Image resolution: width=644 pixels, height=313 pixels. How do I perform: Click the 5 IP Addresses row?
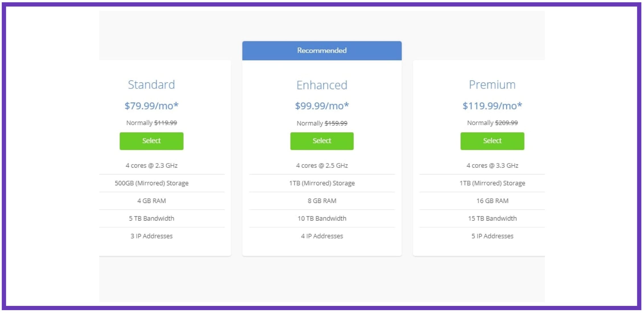[482, 236]
